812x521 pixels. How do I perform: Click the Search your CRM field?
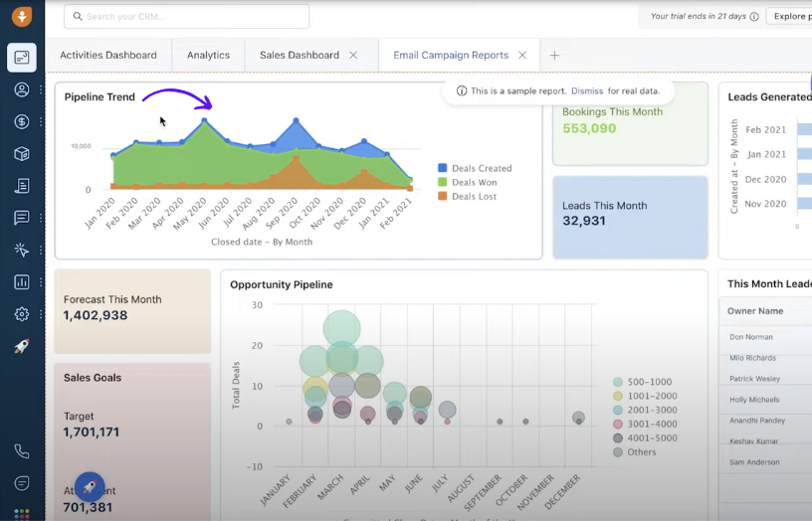[186, 17]
